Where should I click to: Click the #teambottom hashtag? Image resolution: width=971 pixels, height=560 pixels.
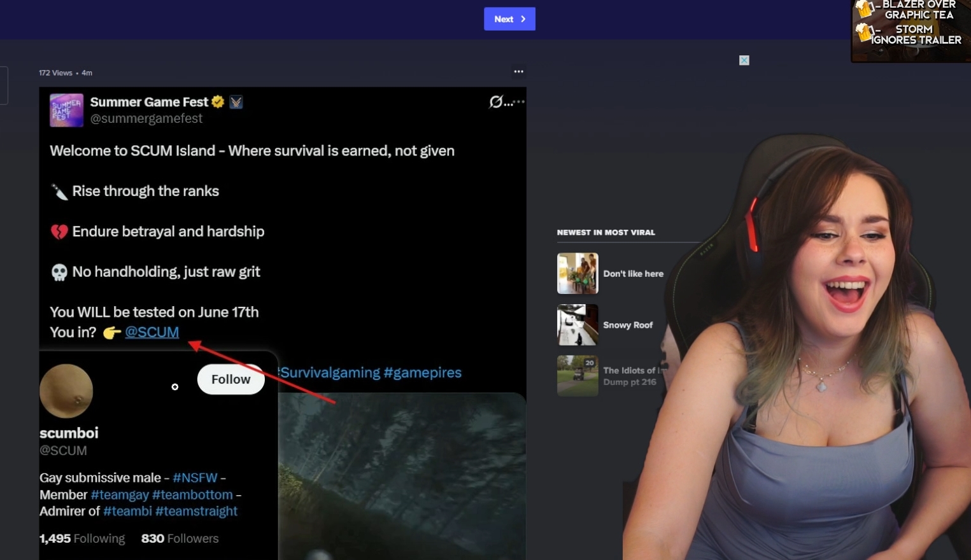click(x=192, y=495)
